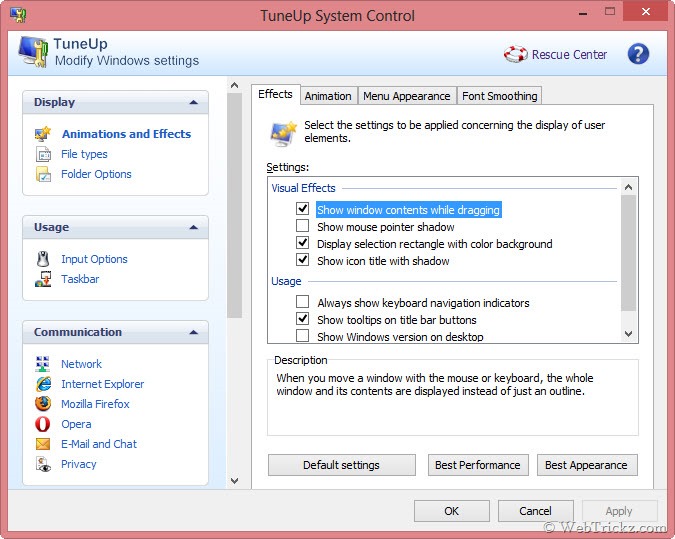Screen dimensions: 675x539
Task: Open Folder Options link
Action: point(96,174)
